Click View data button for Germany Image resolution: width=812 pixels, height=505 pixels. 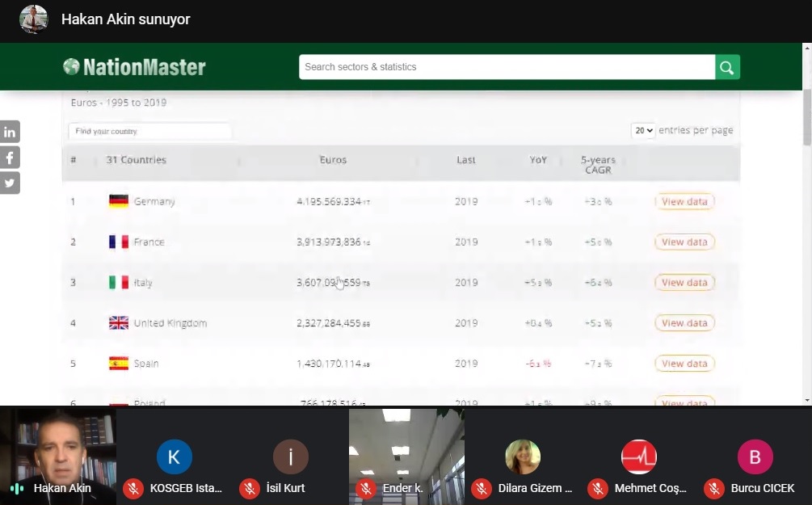684,201
